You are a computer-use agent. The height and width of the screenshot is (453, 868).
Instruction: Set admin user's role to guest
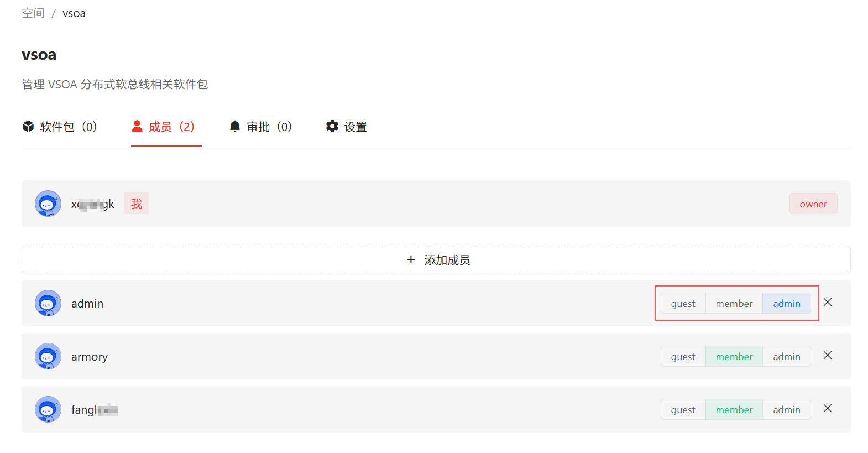pos(683,303)
